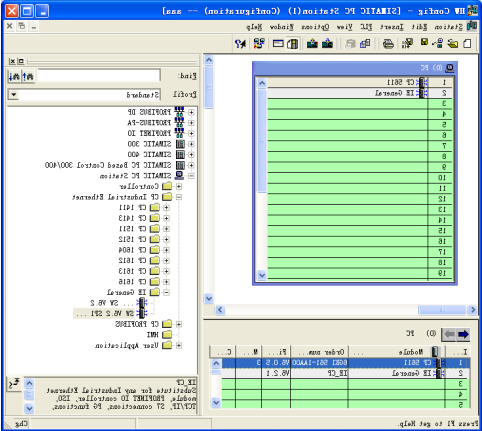Click the Save and Compile icon
The width and height of the screenshot is (482, 431).
click(x=407, y=44)
